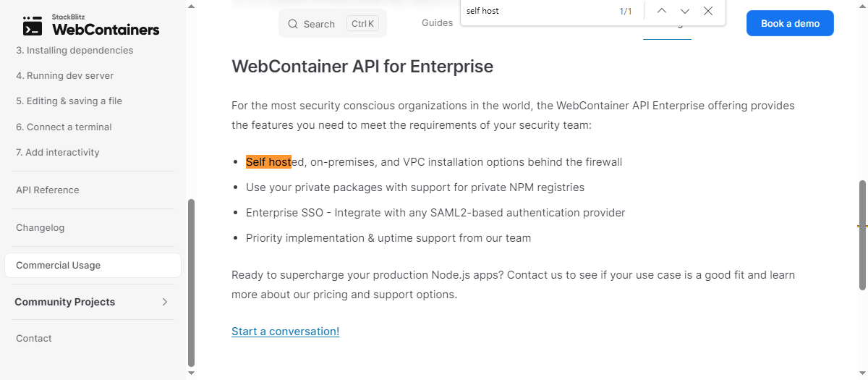Screen dimensions: 868x380
Task: Open Contact in sidebar
Action: (34, 338)
